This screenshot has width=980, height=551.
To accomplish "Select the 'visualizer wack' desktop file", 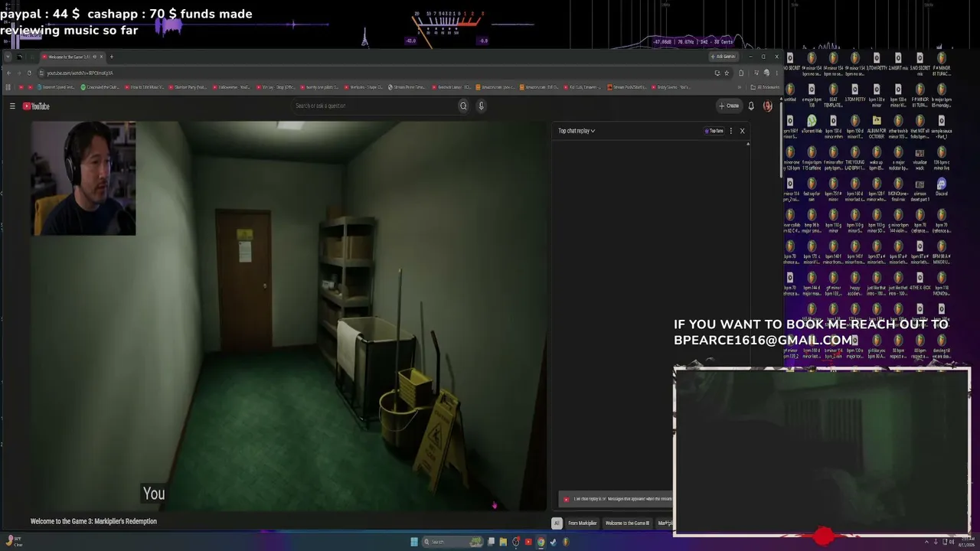I will pos(920,157).
